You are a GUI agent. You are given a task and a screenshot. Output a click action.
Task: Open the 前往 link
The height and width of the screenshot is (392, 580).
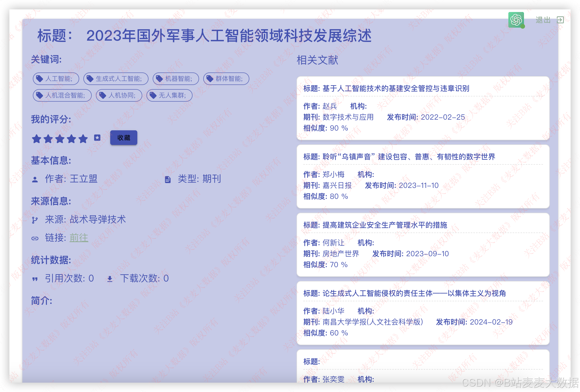pyautogui.click(x=79, y=237)
